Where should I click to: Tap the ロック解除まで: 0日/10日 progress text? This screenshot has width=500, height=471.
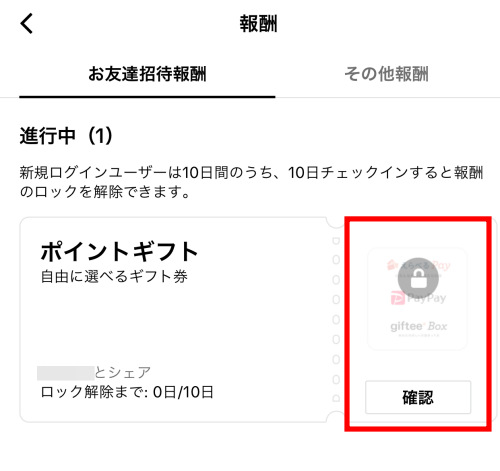pos(127,392)
